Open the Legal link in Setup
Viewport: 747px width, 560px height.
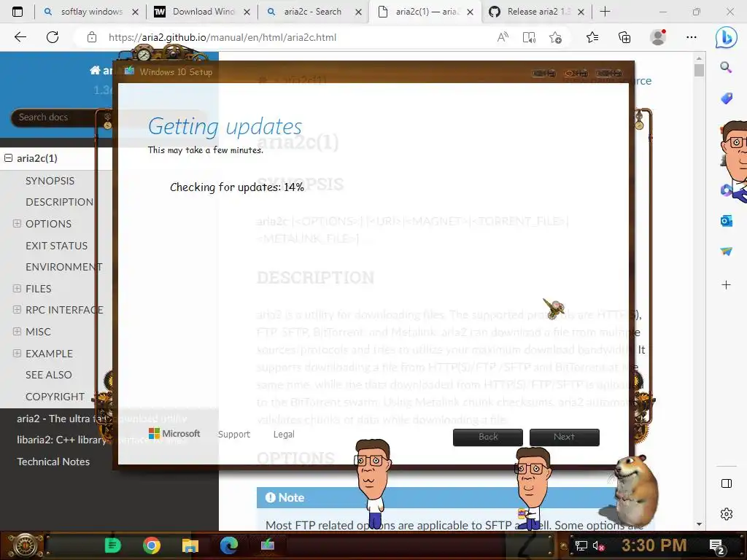(x=284, y=435)
